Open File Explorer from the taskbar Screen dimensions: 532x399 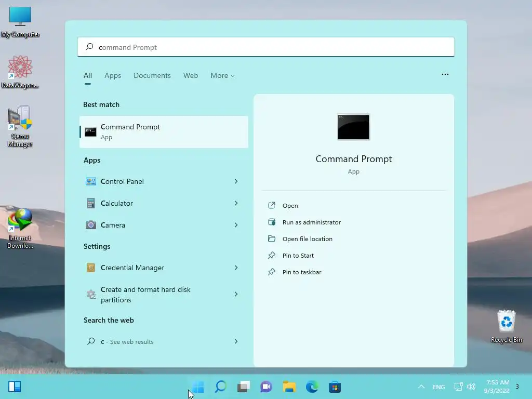point(289,387)
